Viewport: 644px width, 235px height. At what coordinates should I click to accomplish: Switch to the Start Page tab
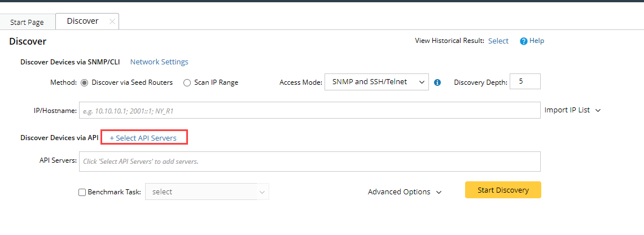[27, 22]
